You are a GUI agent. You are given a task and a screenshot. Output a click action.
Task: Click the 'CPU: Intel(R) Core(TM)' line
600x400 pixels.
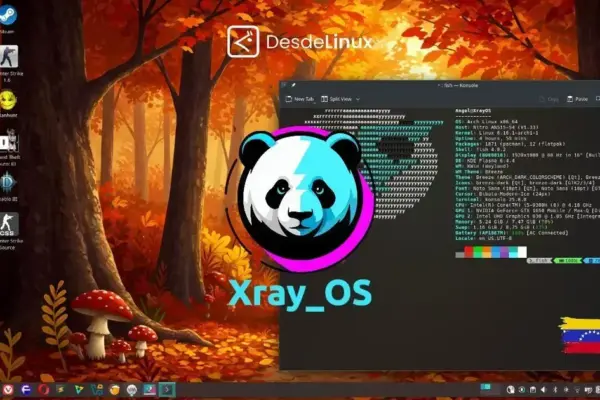point(523,205)
